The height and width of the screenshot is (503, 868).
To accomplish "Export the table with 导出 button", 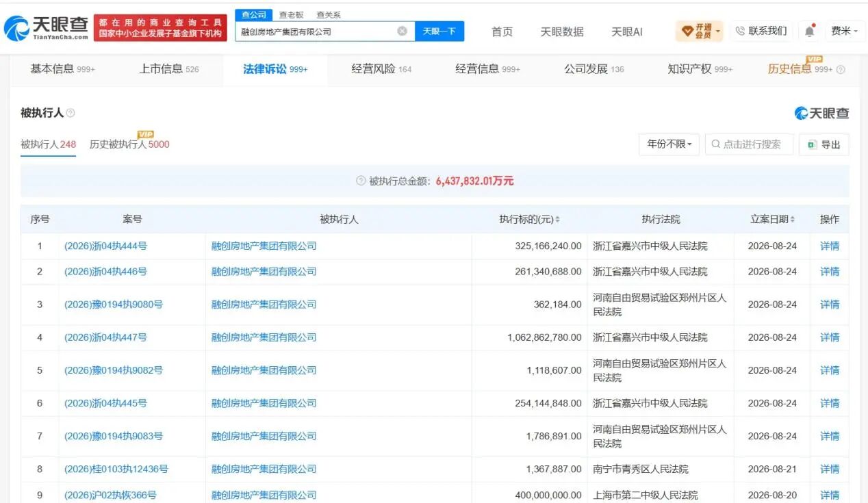I will (x=824, y=144).
